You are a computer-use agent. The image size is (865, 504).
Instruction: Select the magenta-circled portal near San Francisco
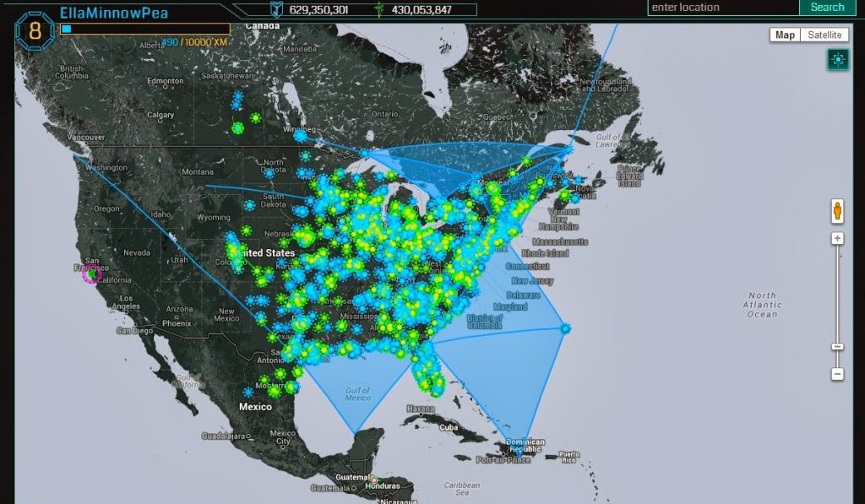91,273
